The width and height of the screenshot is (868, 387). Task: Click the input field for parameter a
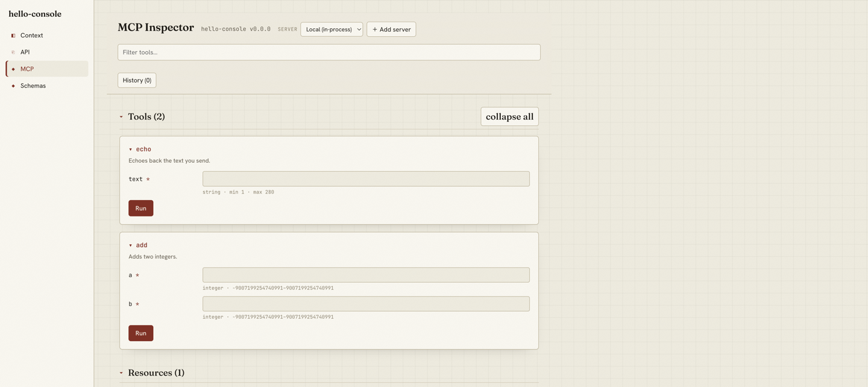point(366,275)
